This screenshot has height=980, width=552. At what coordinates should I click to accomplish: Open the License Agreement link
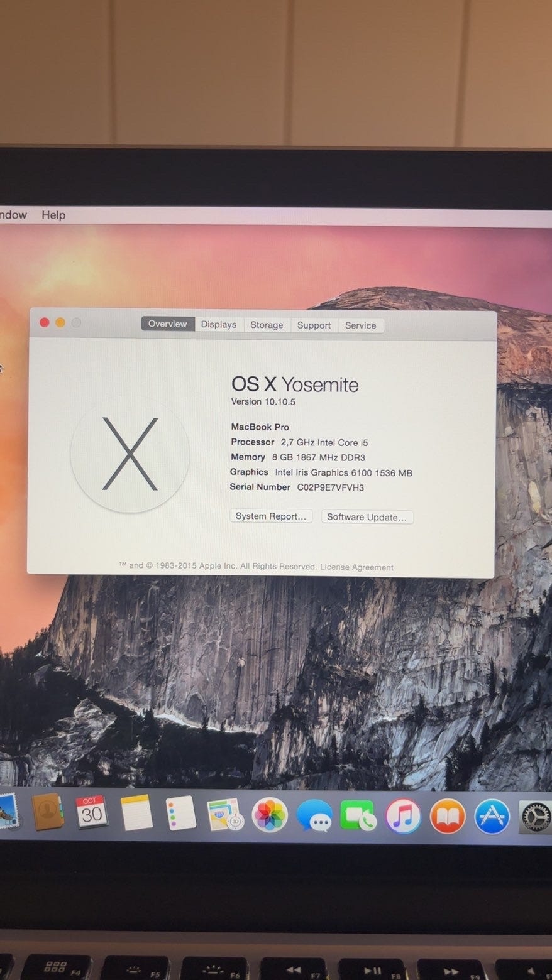(356, 567)
